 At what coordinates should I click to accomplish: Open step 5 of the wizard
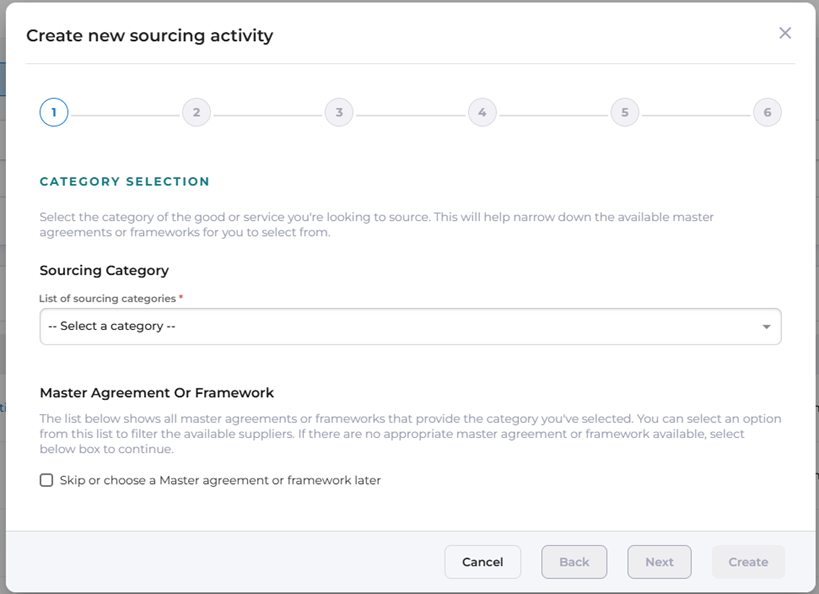(624, 112)
